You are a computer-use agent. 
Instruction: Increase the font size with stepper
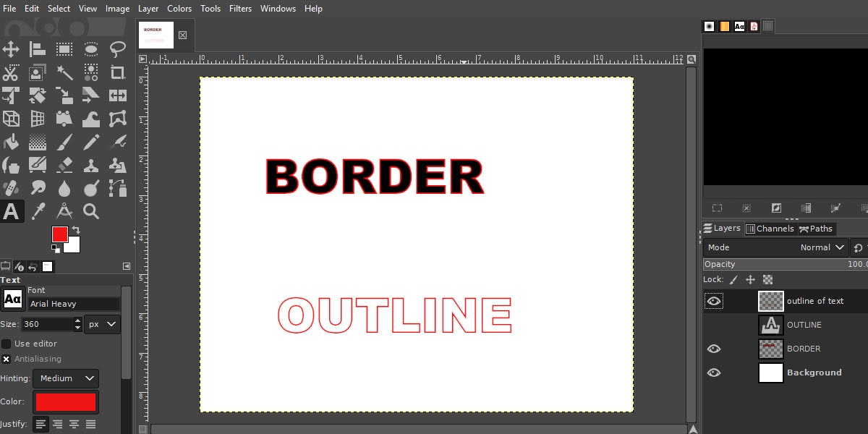77,320
